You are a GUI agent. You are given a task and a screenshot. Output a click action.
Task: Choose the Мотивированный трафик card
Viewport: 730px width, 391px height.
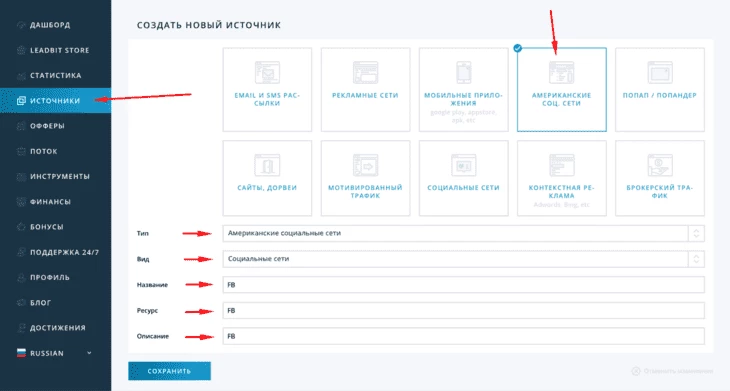tap(365, 178)
